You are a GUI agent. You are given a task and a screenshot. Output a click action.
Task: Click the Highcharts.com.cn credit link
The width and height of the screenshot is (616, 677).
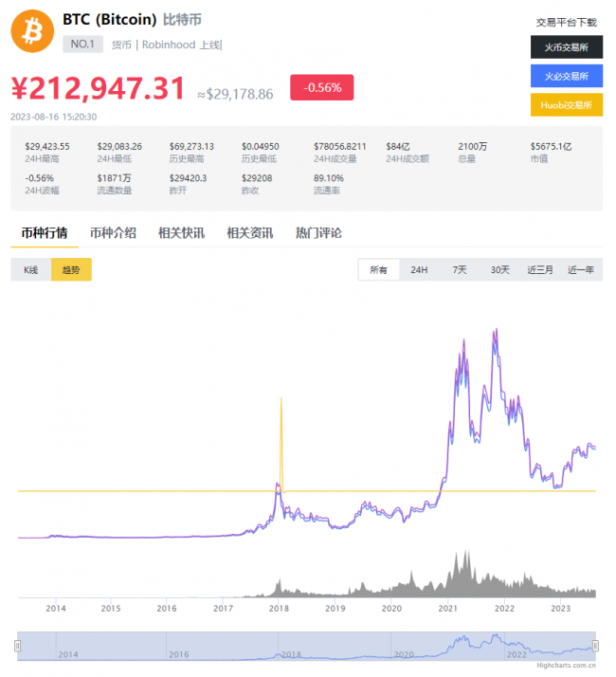[x=566, y=666]
